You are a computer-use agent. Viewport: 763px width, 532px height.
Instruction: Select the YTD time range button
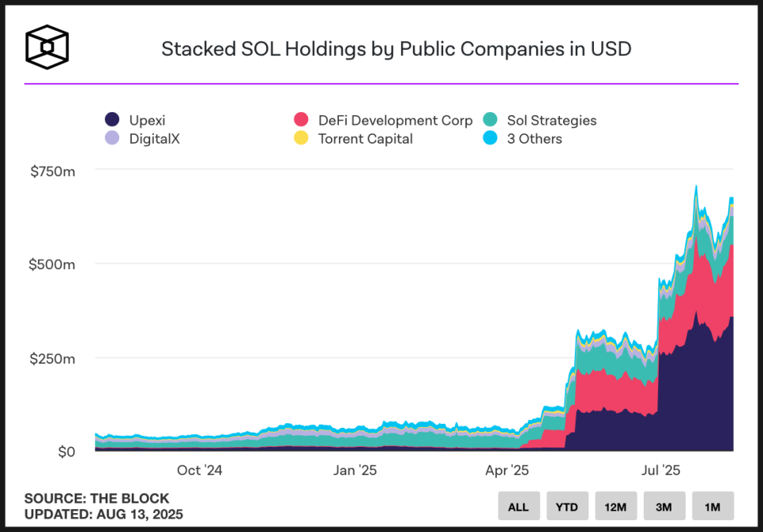coord(567,506)
